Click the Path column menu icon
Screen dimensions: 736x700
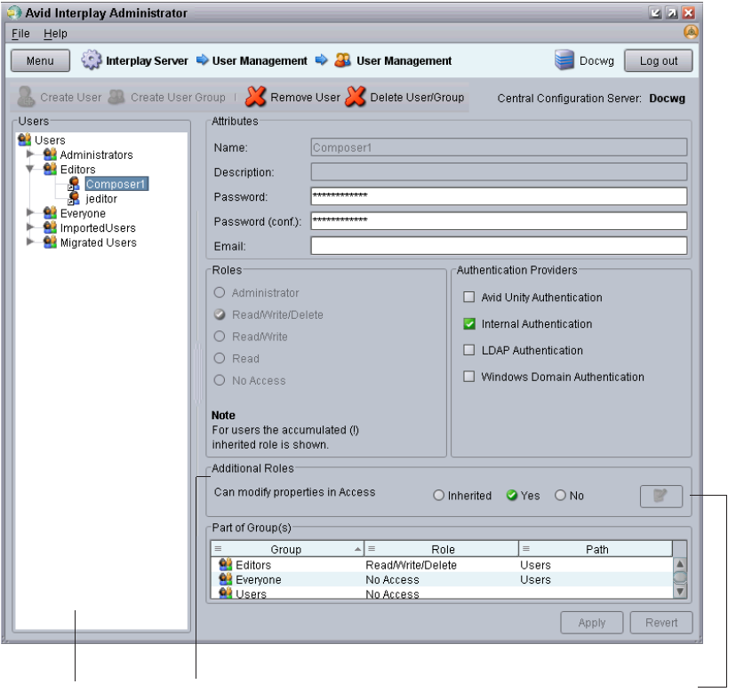tap(525, 548)
